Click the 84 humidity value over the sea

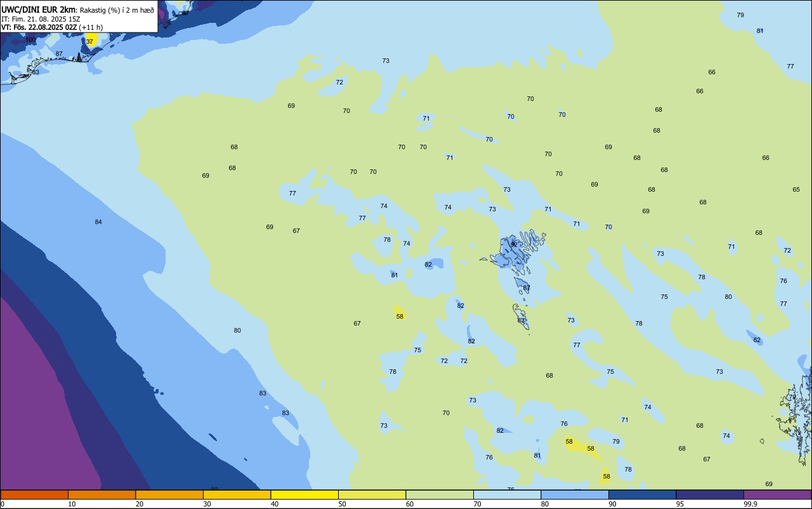point(98,221)
